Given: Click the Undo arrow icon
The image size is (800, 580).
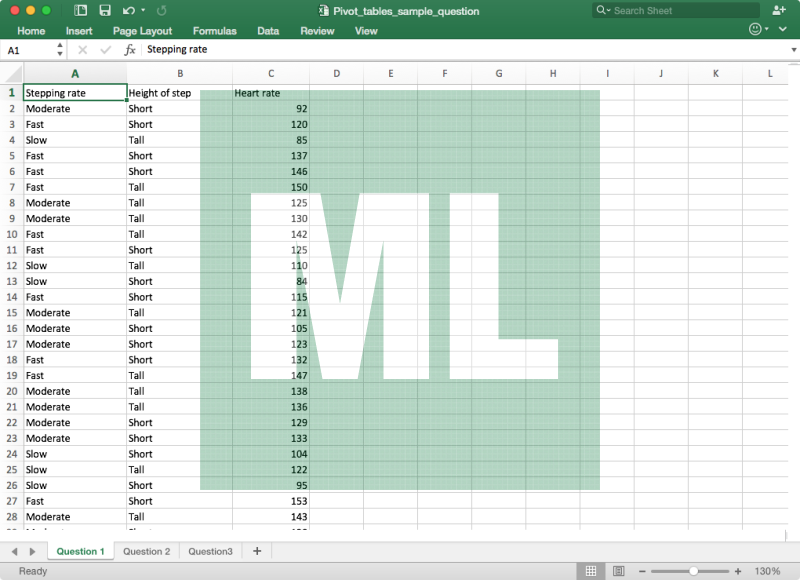Looking at the screenshot, I should pyautogui.click(x=128, y=10).
